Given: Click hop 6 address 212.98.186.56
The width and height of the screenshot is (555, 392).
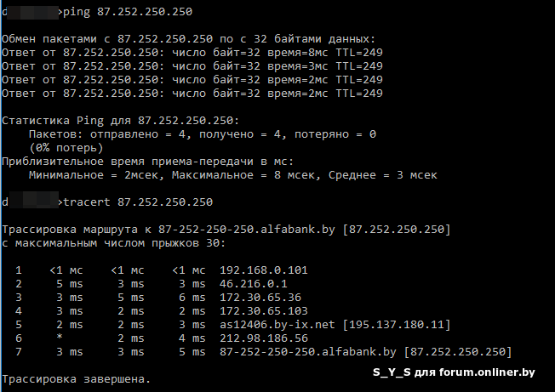Looking at the screenshot, I should (x=262, y=338).
